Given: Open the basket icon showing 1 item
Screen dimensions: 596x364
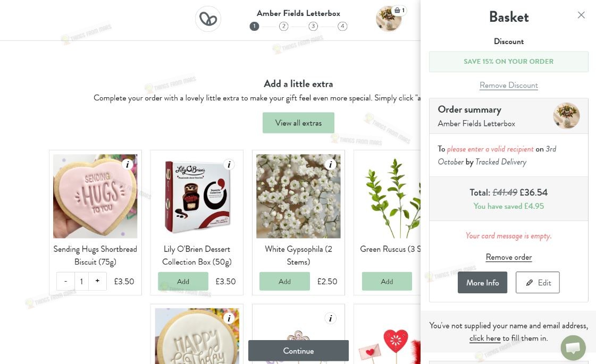Looking at the screenshot, I should point(399,11).
